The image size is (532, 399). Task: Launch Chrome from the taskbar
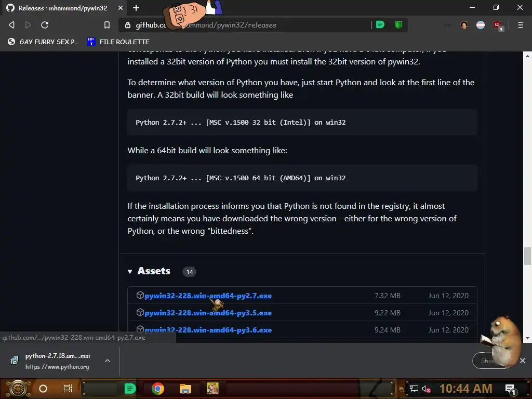click(x=158, y=389)
